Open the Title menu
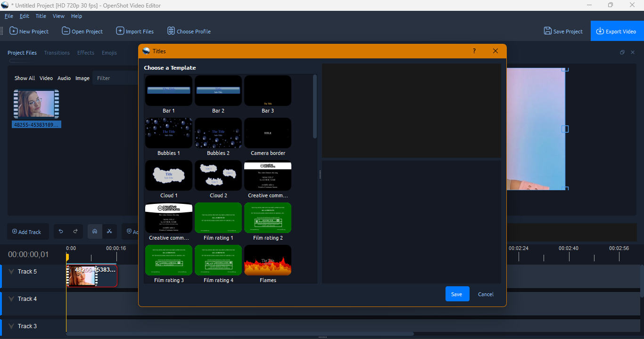The height and width of the screenshot is (339, 644). (x=41, y=16)
